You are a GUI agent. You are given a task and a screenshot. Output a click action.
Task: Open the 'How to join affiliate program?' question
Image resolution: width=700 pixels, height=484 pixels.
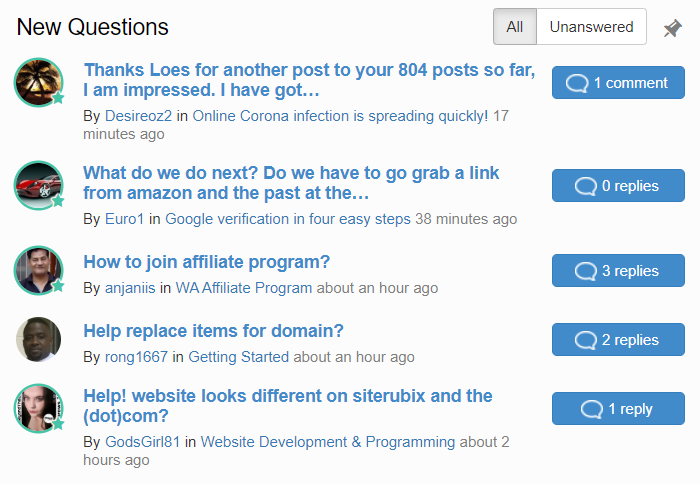pos(206,262)
